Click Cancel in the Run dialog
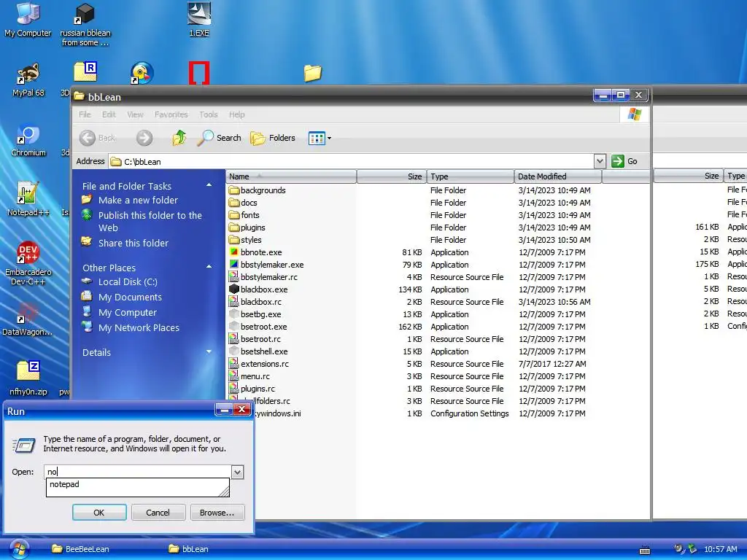This screenshot has width=747, height=560. click(158, 513)
